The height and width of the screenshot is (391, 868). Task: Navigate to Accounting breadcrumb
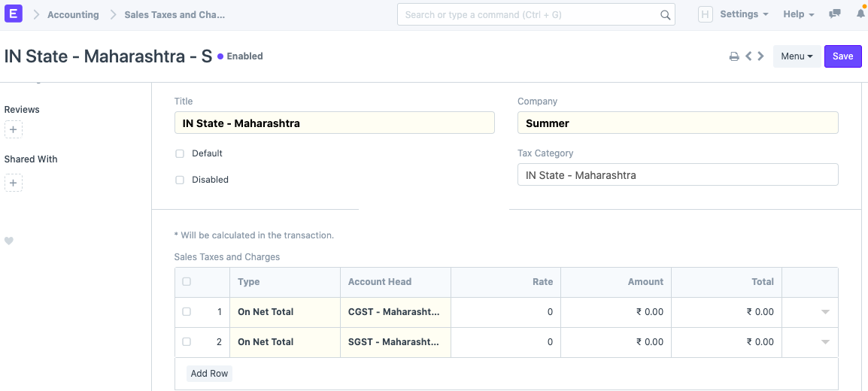(73, 14)
